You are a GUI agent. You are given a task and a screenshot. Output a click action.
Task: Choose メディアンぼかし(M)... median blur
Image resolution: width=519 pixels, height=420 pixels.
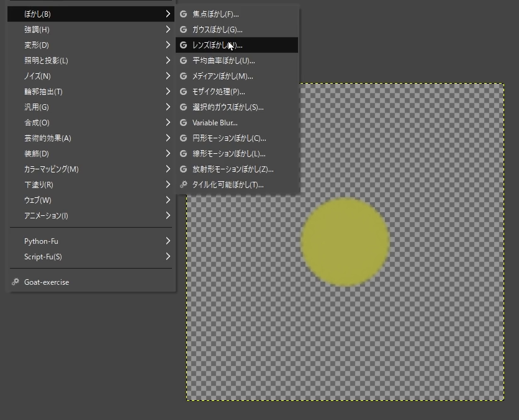(x=237, y=76)
